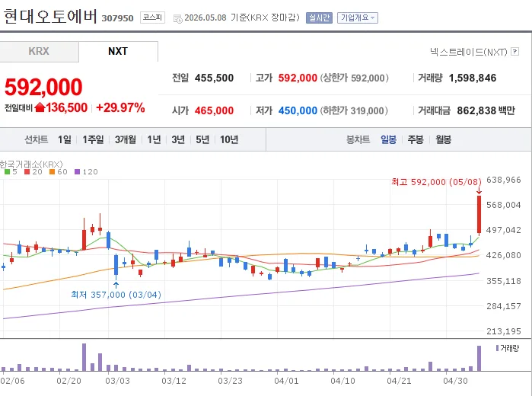Click the 시가 value 465,000
The image size is (532, 396).
(x=214, y=110)
